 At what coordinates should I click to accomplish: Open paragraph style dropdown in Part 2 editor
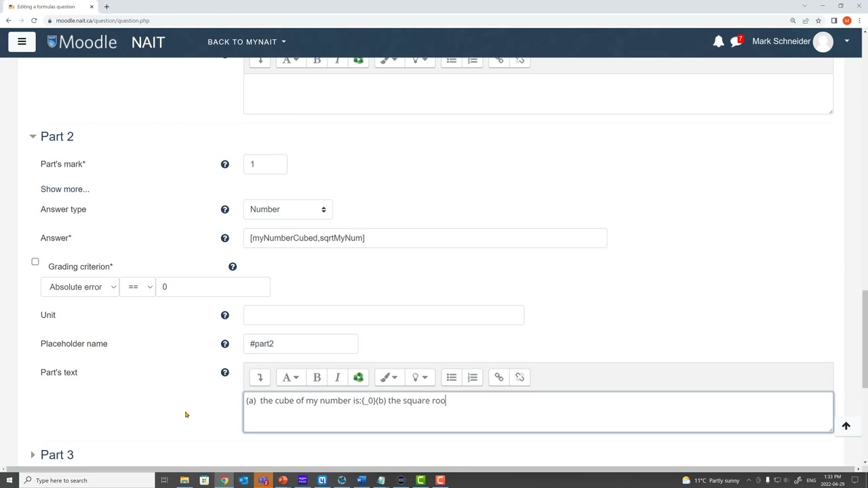click(291, 378)
